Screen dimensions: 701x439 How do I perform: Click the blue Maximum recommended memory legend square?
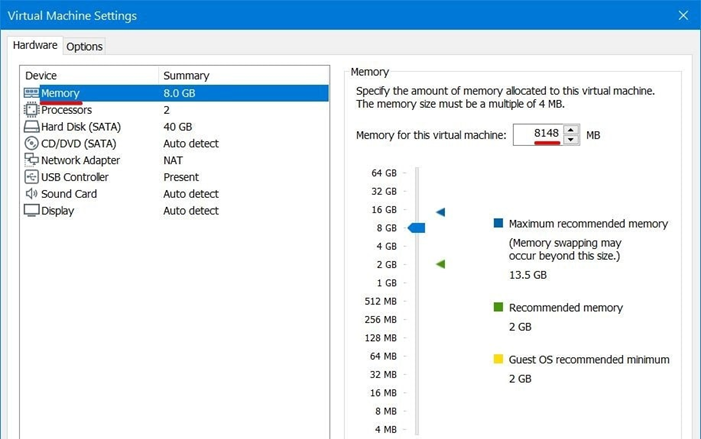[x=498, y=223]
